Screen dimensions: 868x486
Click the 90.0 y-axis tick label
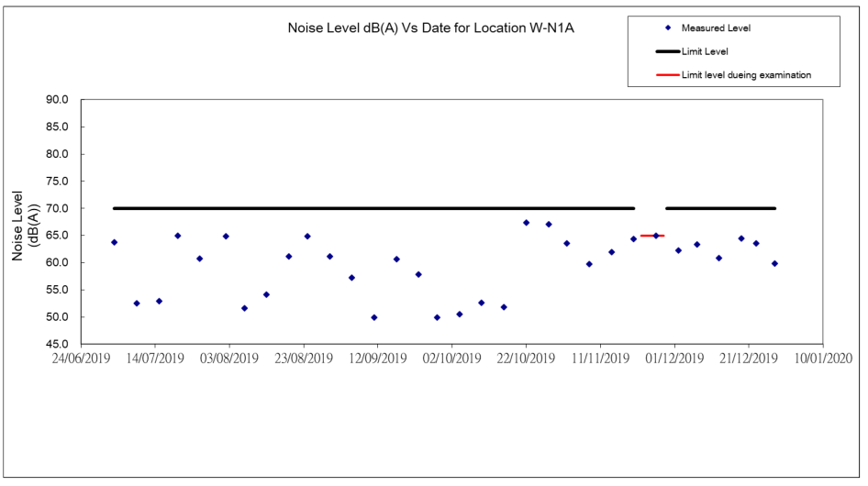coord(58,100)
